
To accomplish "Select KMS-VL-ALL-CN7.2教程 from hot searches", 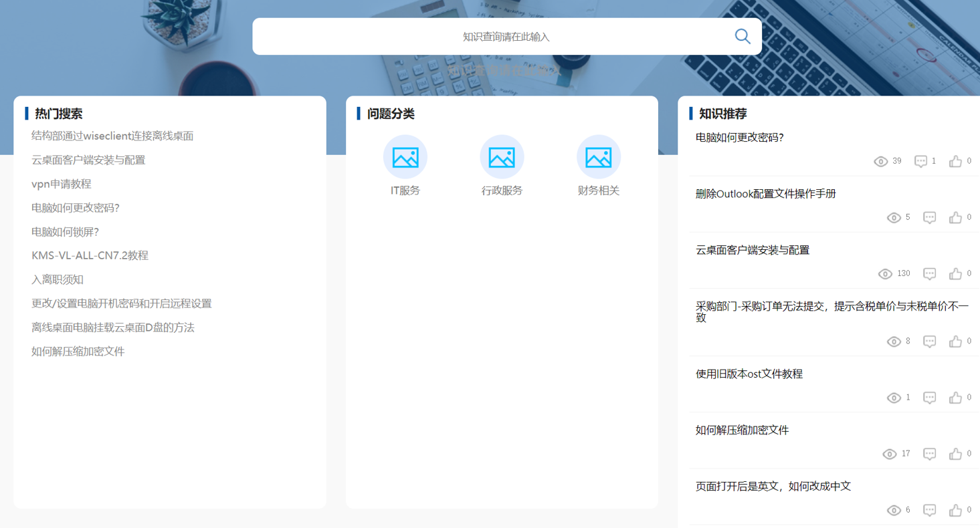I will click(90, 255).
